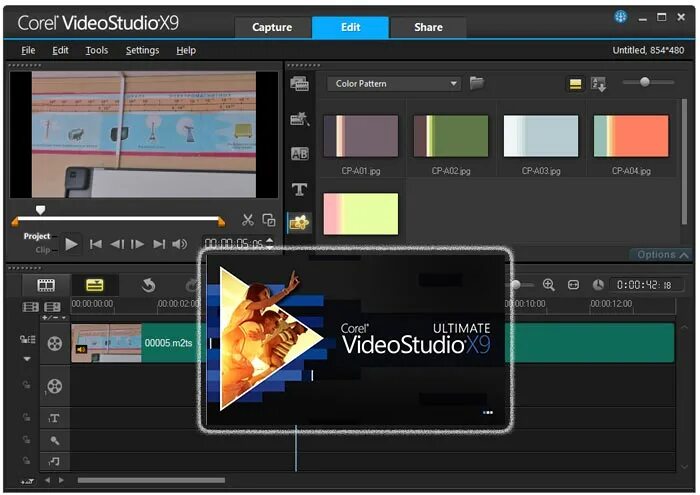Viewport: 700px width, 495px height.
Task: Click the Title track T button
Action: pos(54,418)
